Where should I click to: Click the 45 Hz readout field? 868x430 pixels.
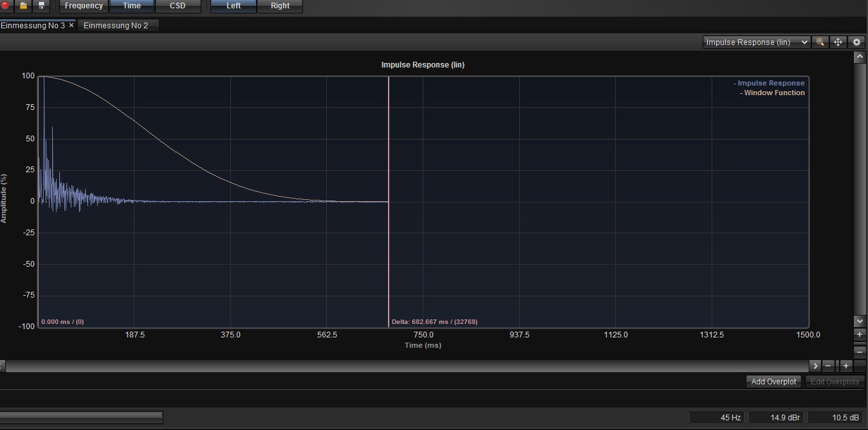coord(717,417)
